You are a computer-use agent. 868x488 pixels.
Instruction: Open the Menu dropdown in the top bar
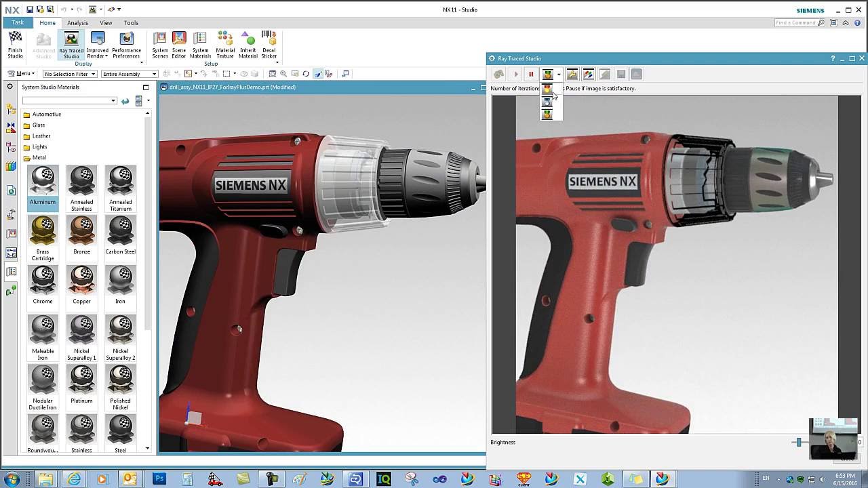click(20, 74)
